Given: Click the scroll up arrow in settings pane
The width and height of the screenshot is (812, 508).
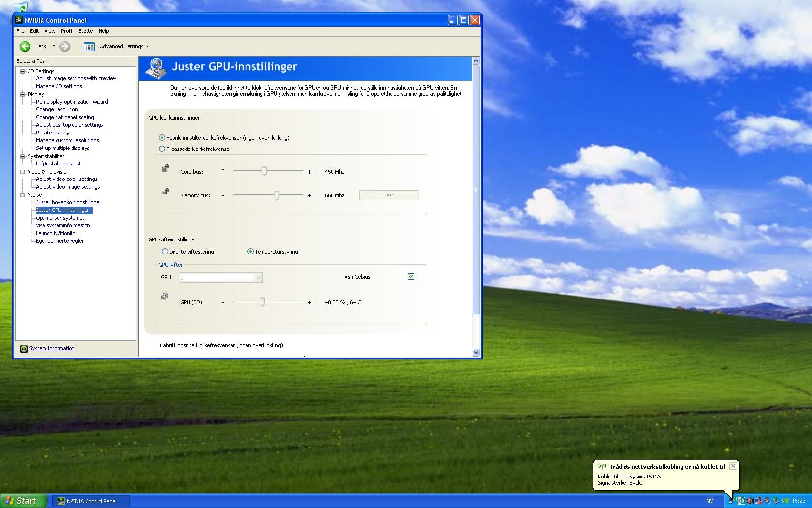Looking at the screenshot, I should point(476,61).
